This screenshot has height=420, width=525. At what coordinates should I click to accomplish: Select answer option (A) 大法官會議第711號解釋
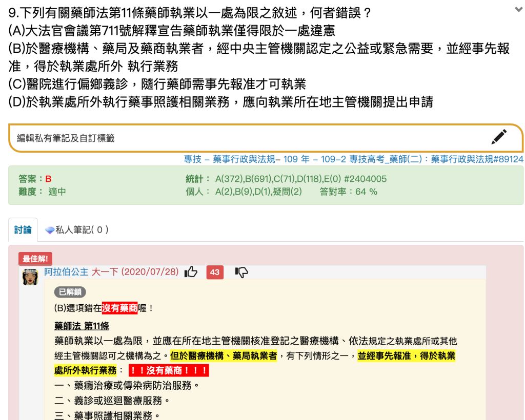point(172,31)
